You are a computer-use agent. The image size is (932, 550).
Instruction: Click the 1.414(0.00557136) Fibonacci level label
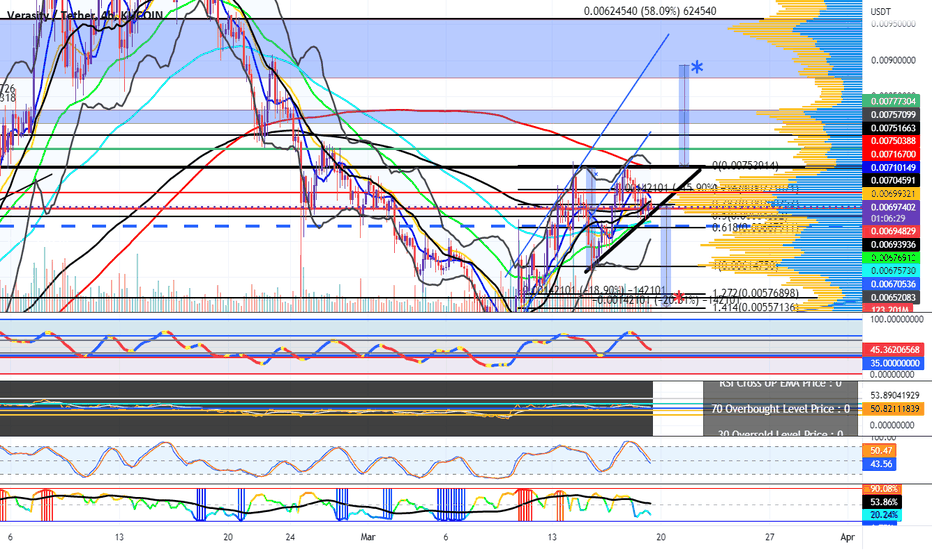pyautogui.click(x=754, y=307)
